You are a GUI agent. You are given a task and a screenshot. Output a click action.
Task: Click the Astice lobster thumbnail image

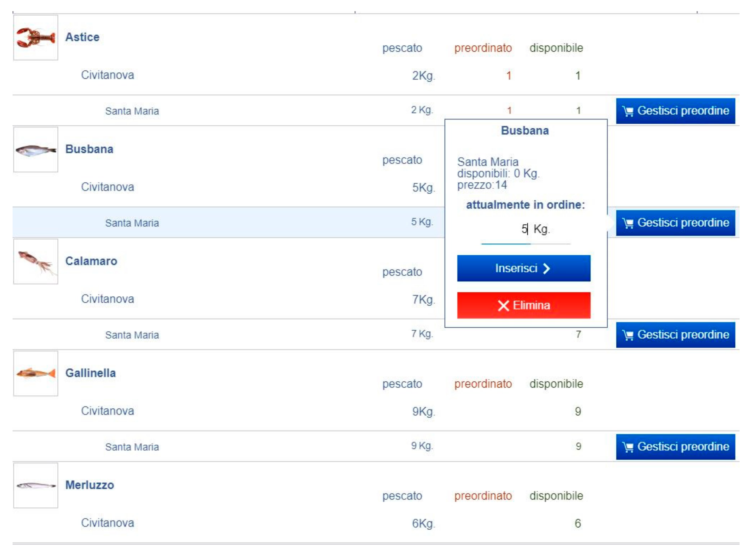pos(36,37)
